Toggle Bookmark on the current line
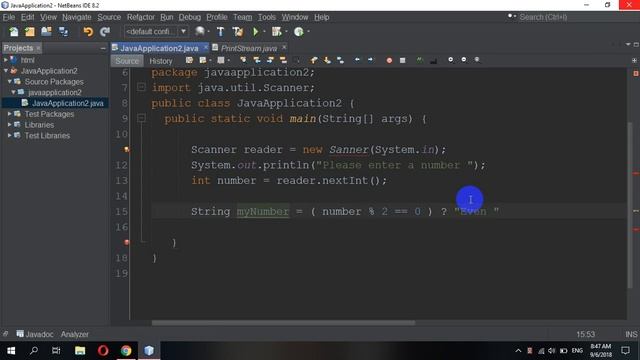Viewport: 640px width, 360px height. 340,60
